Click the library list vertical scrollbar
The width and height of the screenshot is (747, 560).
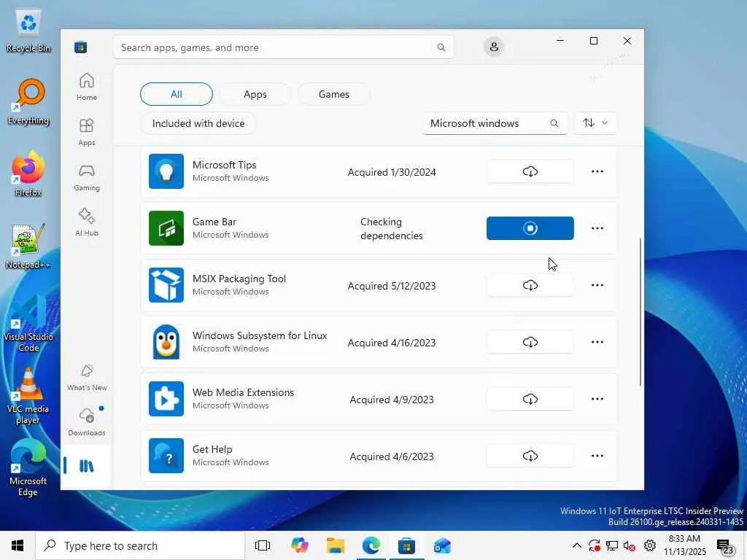[x=640, y=312]
